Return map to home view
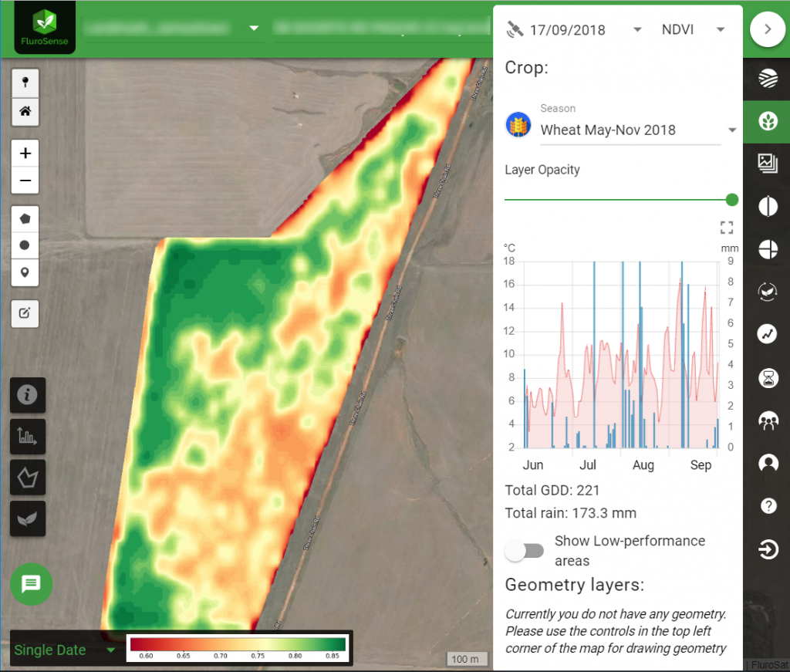This screenshot has width=790, height=672. pyautogui.click(x=25, y=112)
